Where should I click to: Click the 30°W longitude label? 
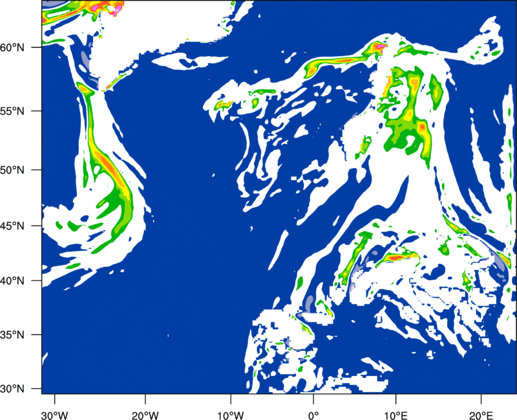tap(55, 415)
